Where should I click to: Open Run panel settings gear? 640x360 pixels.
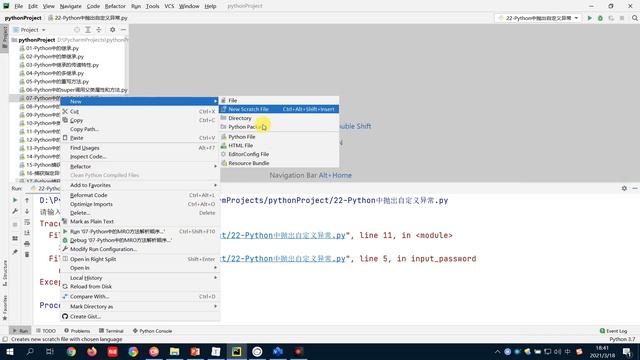pyautogui.click(x=624, y=188)
